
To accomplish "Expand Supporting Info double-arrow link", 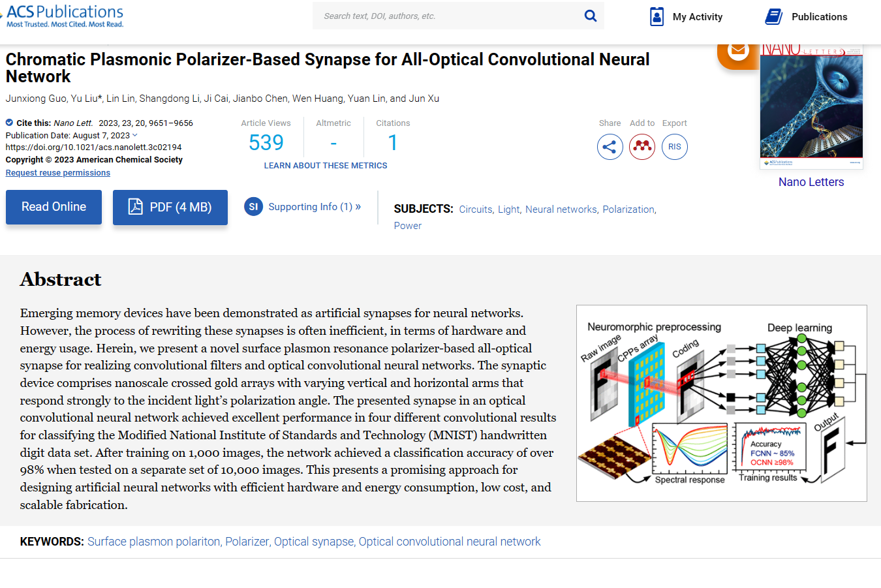I will [358, 206].
